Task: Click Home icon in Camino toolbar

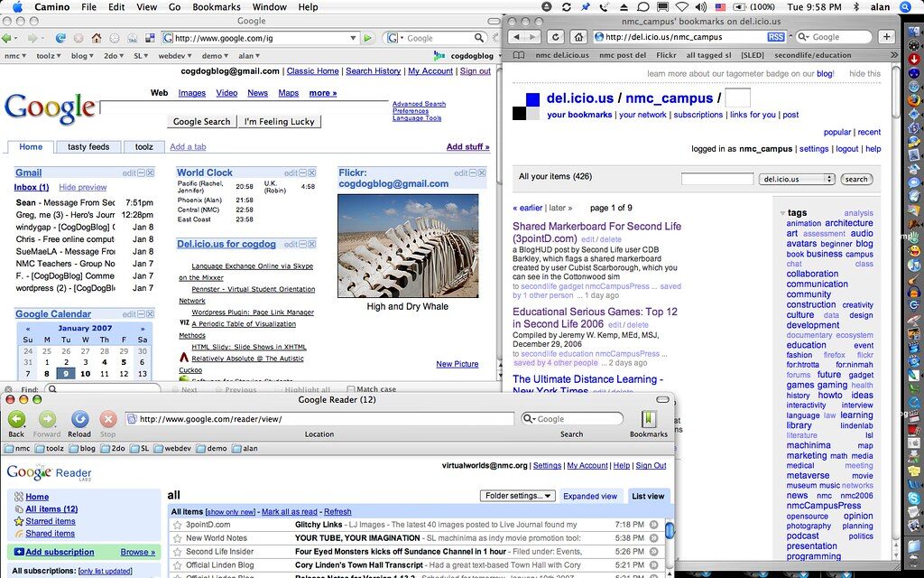Action: click(96, 38)
